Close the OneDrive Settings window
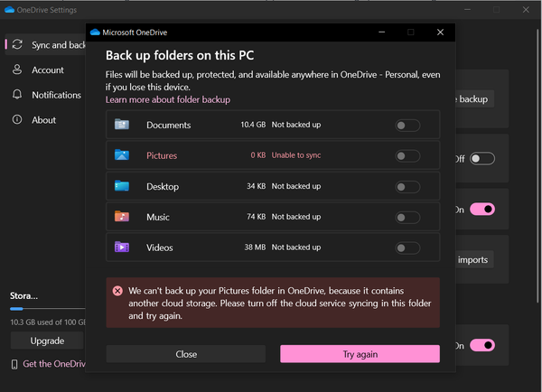Image resolution: width=542 pixels, height=392 pixels. tap(526, 10)
